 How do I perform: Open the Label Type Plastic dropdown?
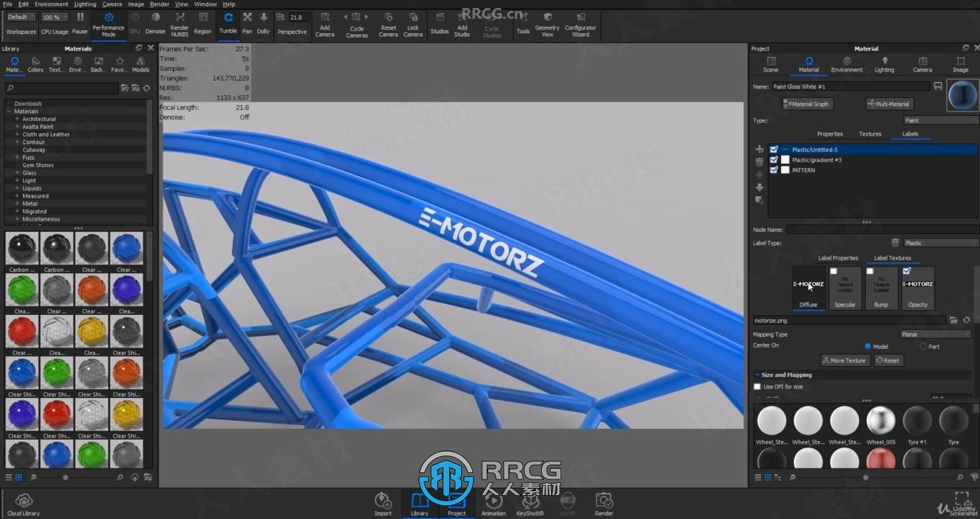coord(940,243)
